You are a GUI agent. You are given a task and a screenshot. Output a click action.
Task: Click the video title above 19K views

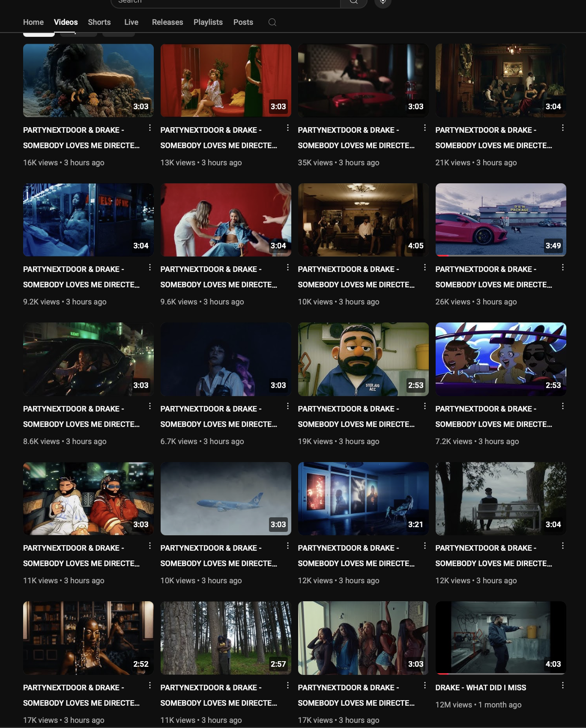click(x=356, y=416)
